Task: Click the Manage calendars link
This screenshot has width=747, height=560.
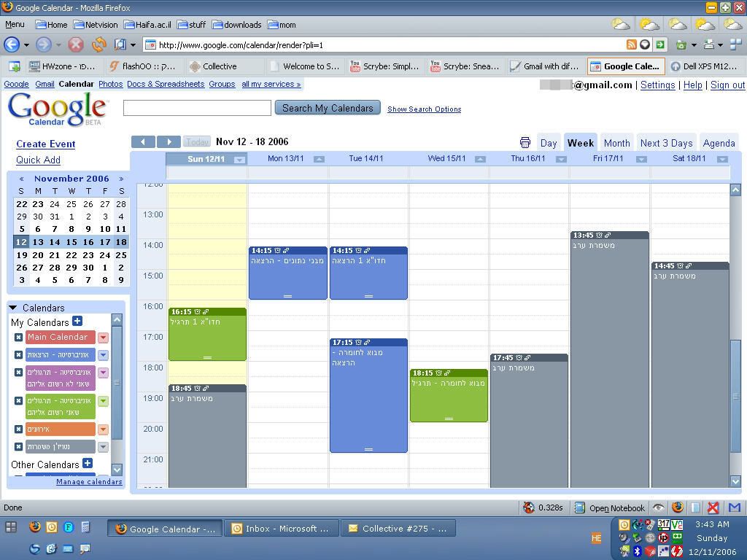Action: 89,481
